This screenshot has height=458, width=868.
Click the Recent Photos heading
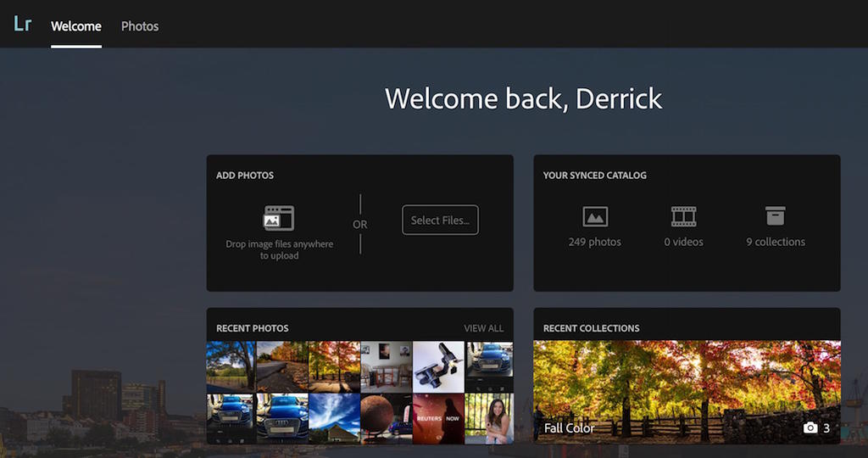(253, 328)
